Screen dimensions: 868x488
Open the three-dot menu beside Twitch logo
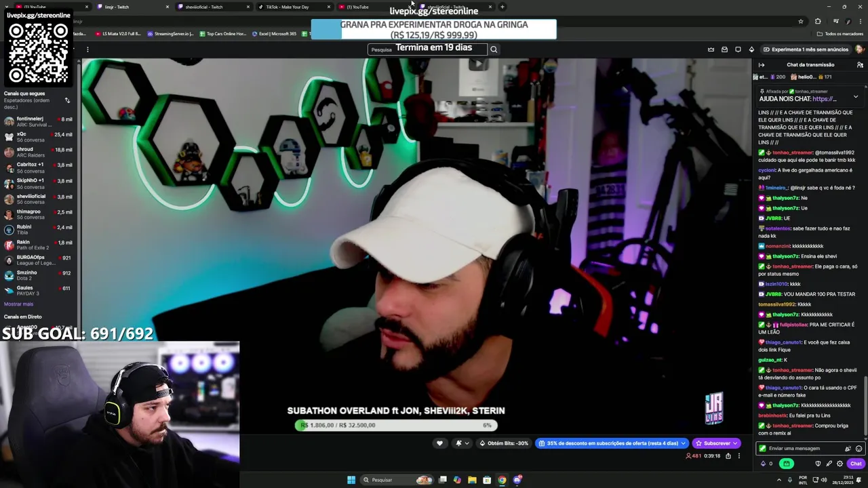click(87, 49)
